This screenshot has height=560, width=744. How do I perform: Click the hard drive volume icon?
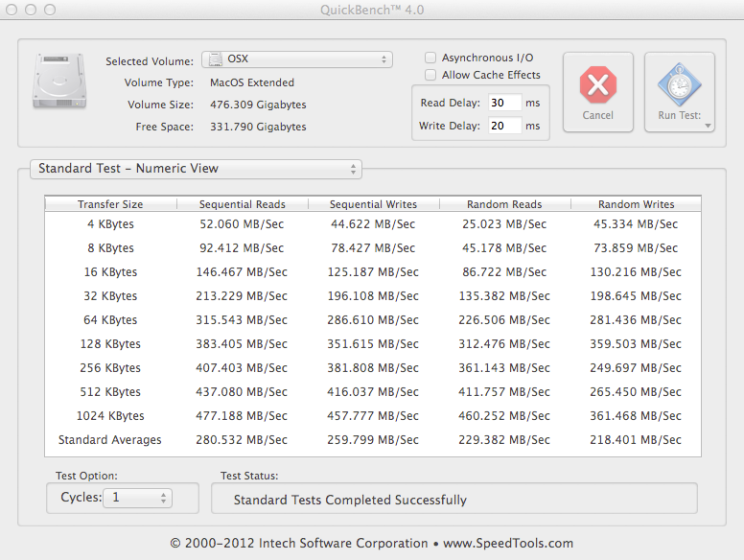coord(59,82)
